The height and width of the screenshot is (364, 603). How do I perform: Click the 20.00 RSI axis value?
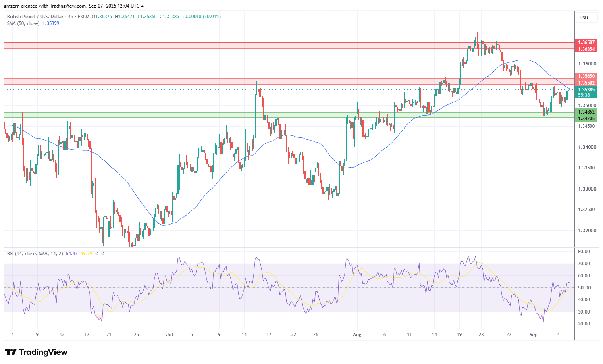(x=584, y=324)
